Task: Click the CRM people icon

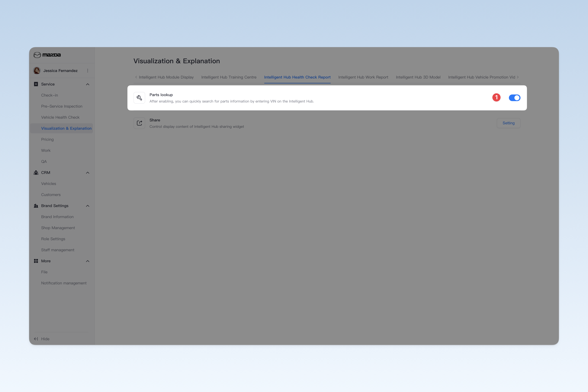Action: (36, 173)
